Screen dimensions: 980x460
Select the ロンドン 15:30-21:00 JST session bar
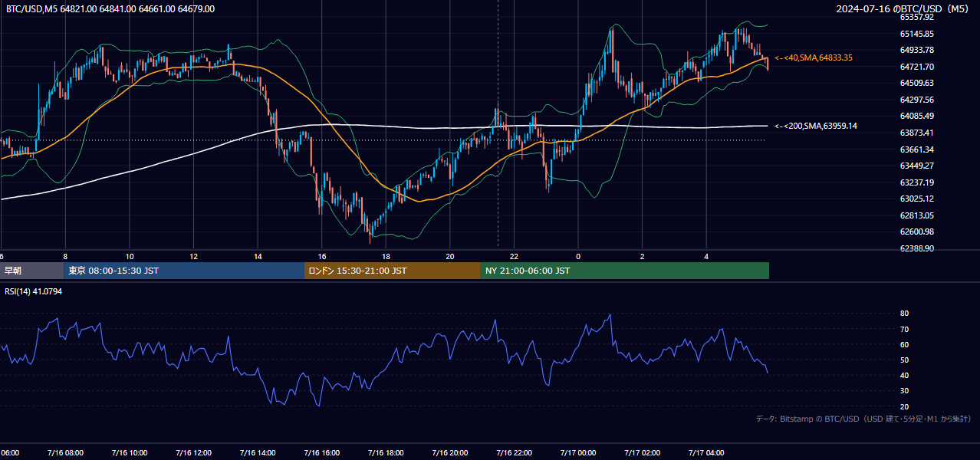tap(393, 271)
